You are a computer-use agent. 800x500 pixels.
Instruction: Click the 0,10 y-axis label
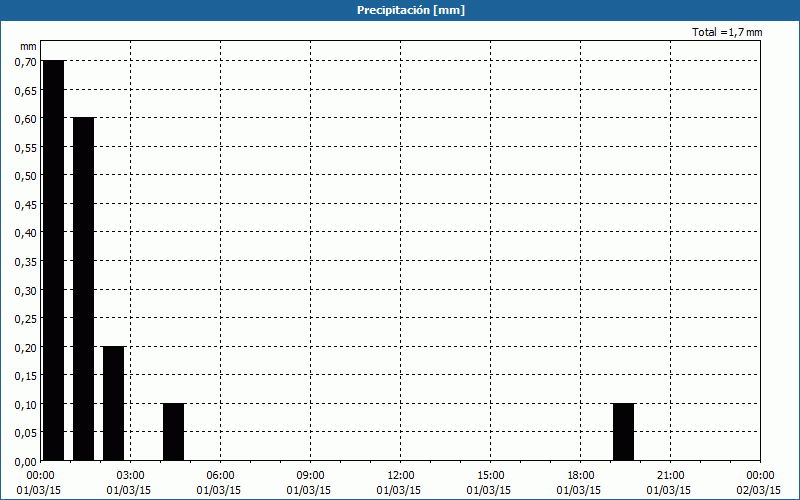26,405
